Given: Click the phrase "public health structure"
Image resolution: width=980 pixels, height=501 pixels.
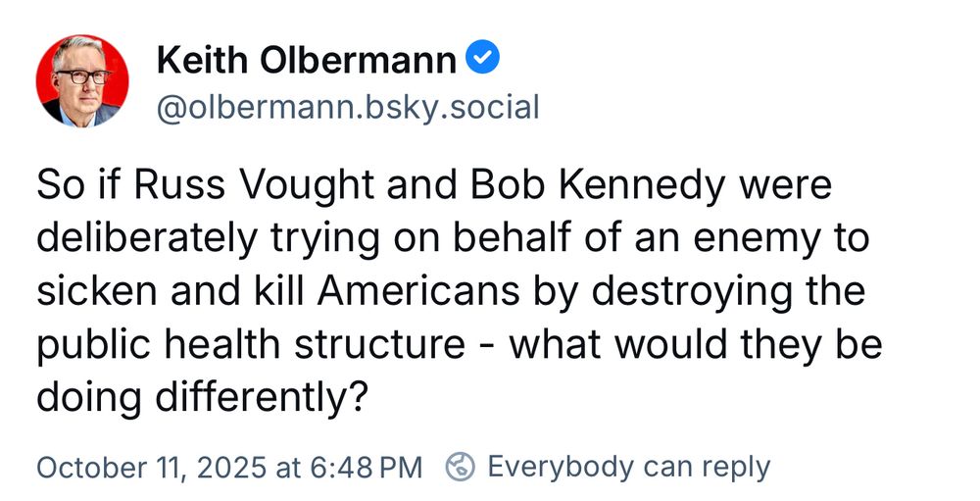Looking at the screenshot, I should point(250,345).
